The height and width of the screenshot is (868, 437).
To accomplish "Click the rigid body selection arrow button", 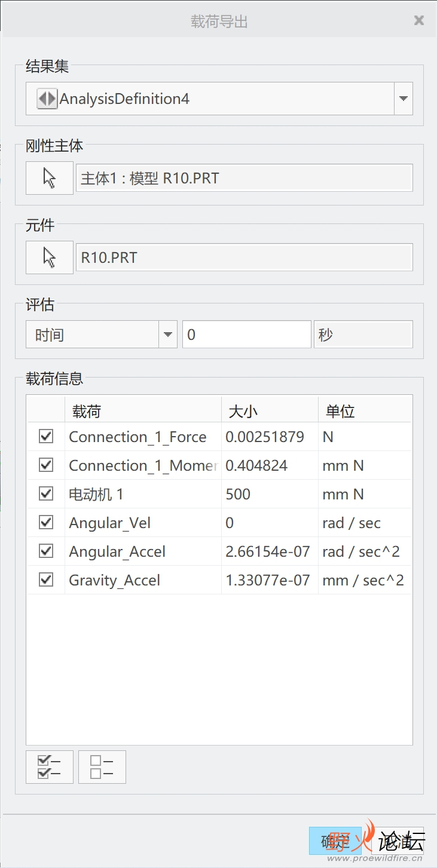I will click(50, 178).
